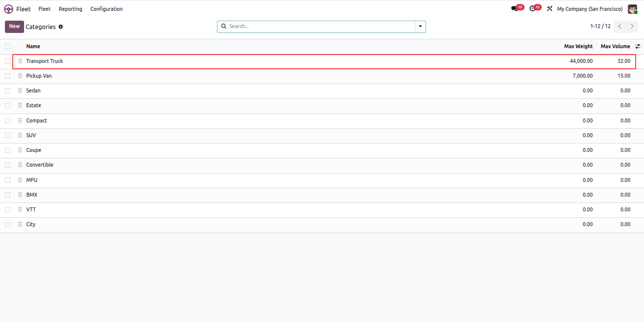This screenshot has width=644, height=322.
Task: Go to next page arrow
Action: click(632, 27)
